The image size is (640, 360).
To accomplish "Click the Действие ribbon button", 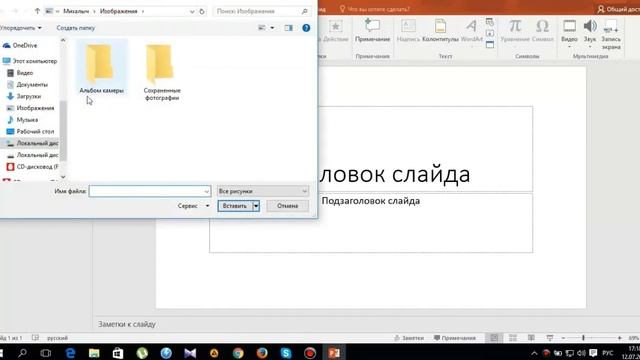I will (336, 31).
